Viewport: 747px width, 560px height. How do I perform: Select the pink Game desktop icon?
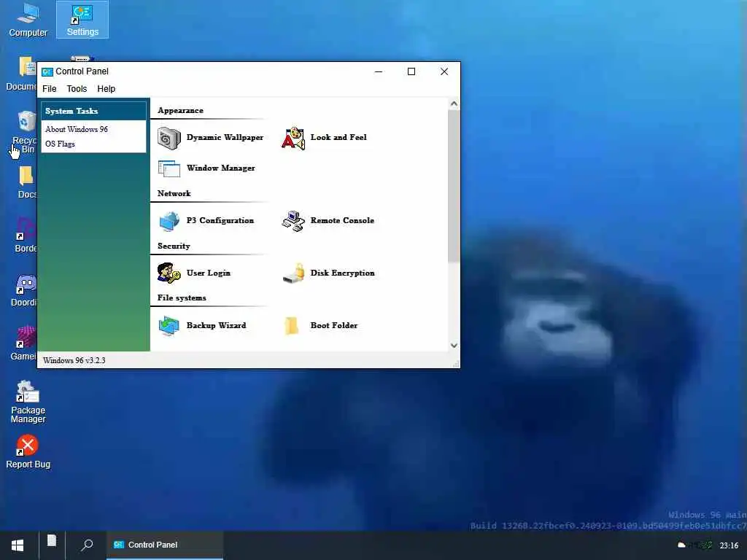click(x=24, y=344)
